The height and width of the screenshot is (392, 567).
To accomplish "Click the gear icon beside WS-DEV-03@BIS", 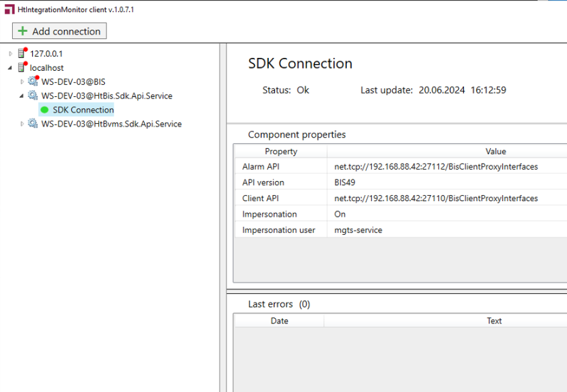I will tap(33, 81).
